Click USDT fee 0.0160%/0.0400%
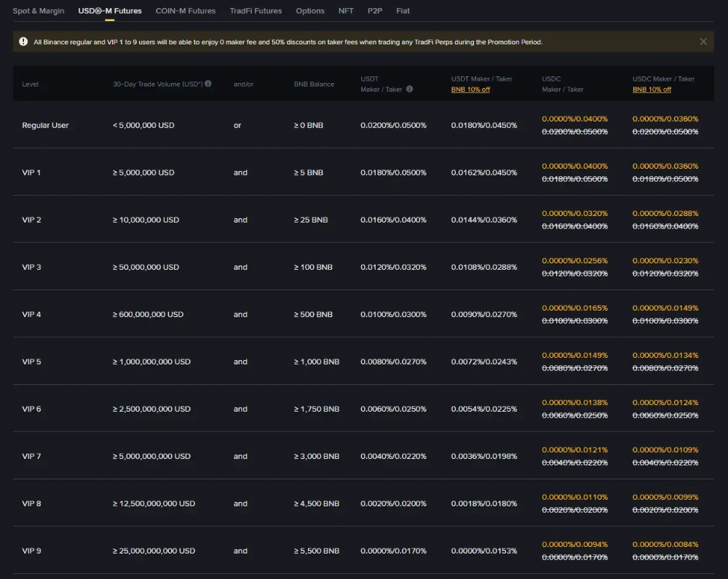This screenshot has height=579, width=728. click(x=393, y=220)
